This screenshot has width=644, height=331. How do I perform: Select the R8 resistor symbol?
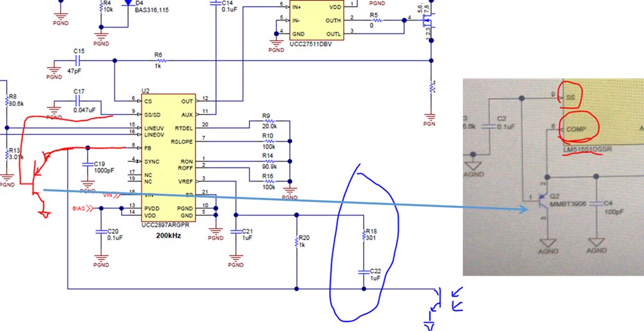tap(6, 101)
